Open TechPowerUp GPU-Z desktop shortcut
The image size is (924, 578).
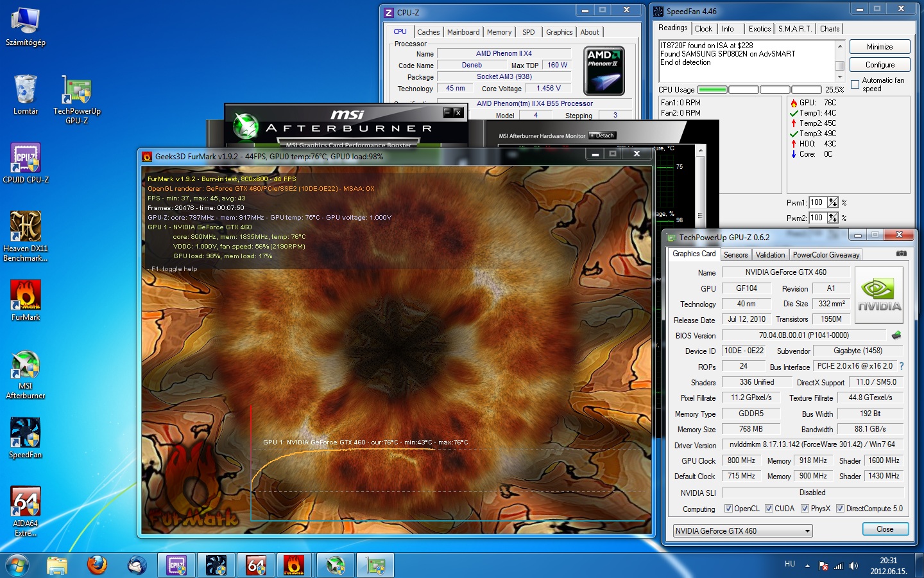coord(77,99)
